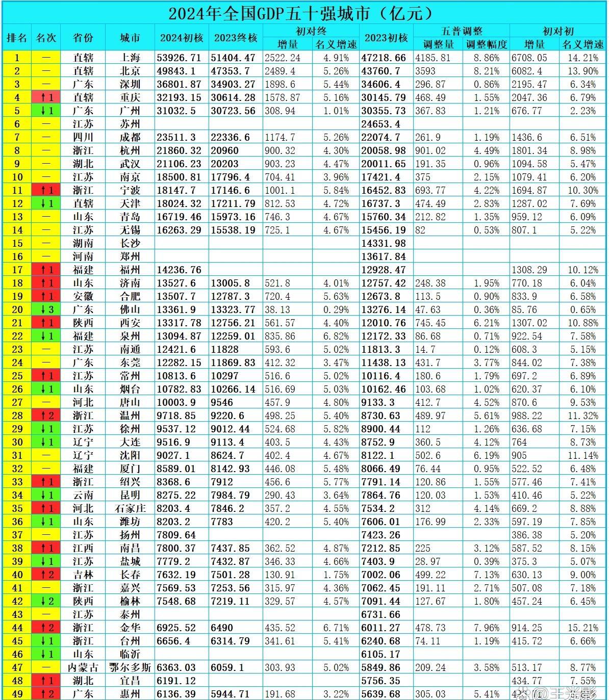609x700 pixels.
Task: Click the 初对终 group header
Action: point(311,31)
